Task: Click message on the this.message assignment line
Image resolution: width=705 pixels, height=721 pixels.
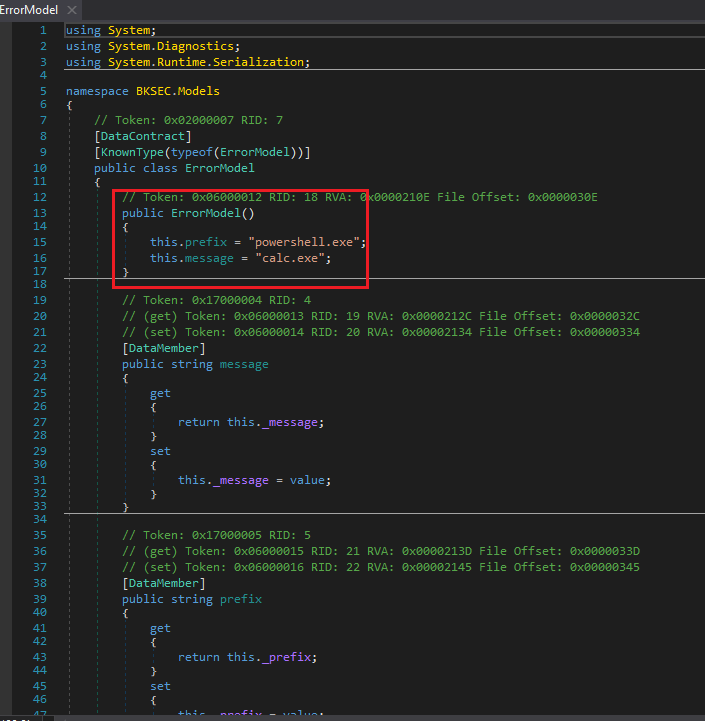Action: tap(209, 258)
